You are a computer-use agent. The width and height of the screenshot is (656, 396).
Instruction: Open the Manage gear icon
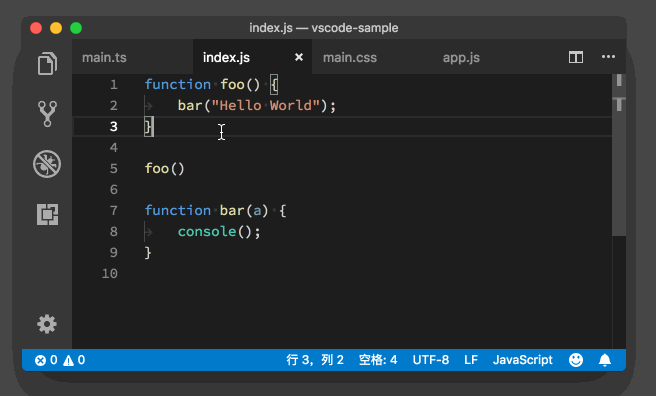47,324
